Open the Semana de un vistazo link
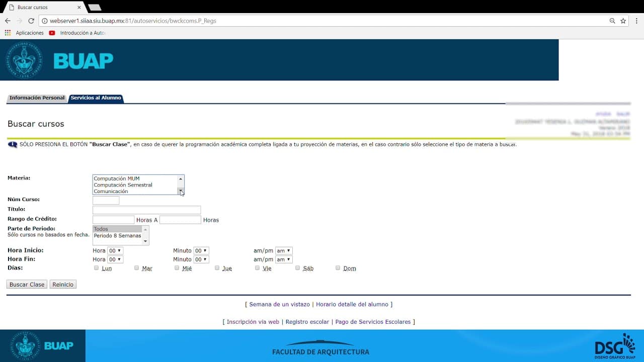 tap(279, 304)
